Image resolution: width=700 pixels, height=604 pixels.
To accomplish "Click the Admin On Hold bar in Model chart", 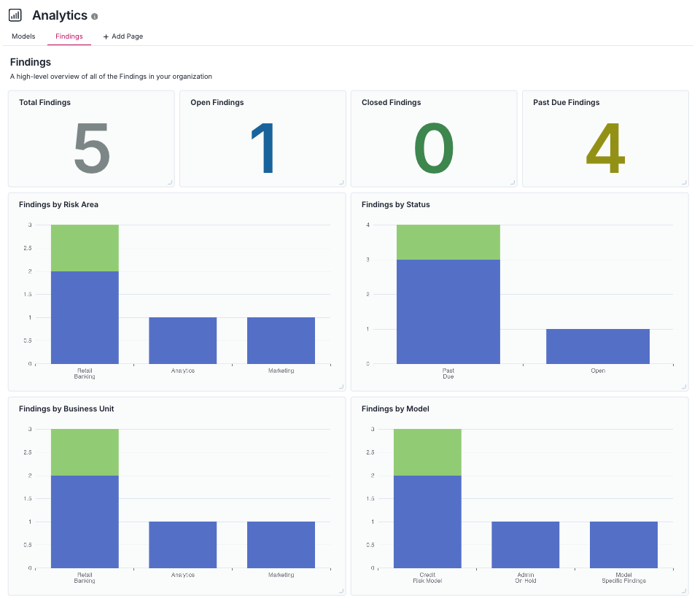I will pos(525,543).
